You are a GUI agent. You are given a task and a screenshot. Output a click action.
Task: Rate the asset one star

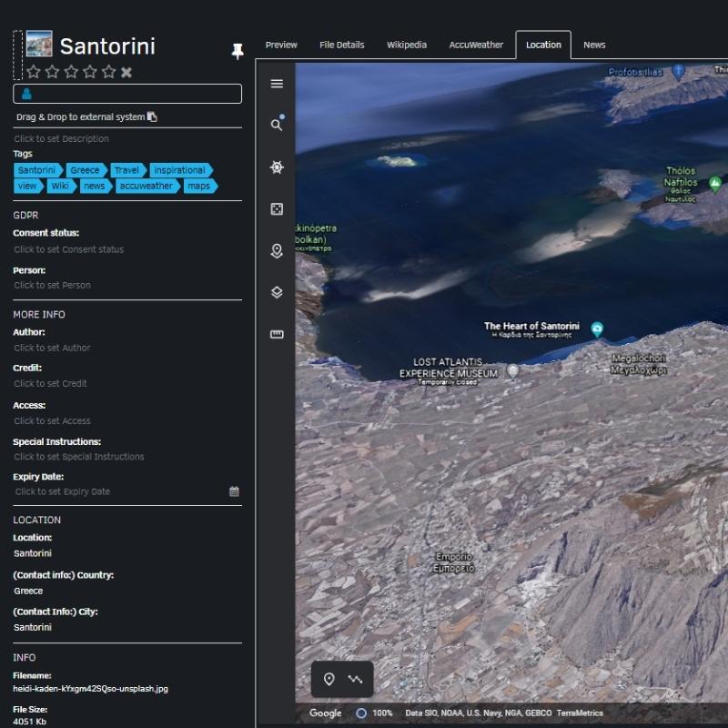point(34,72)
